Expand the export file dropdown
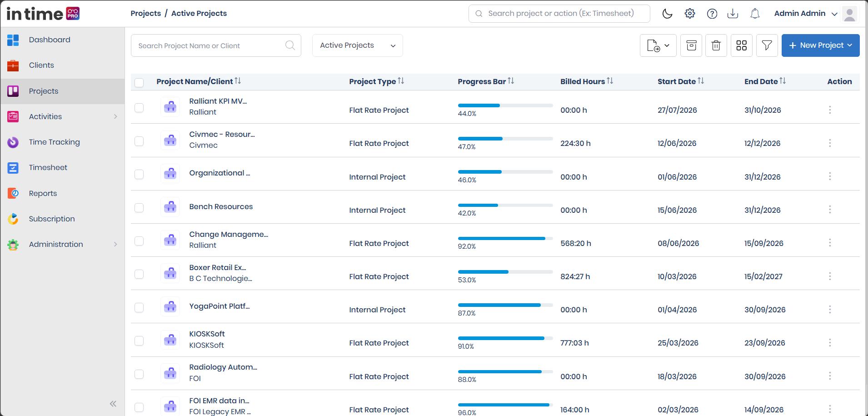868x416 pixels. pos(658,45)
